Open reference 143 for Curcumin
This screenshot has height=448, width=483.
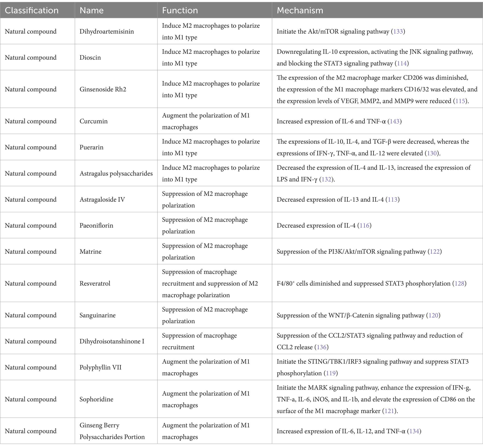click(394, 122)
